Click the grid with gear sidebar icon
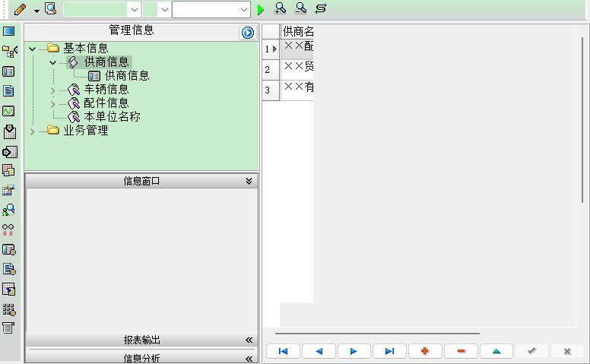The image size is (590, 364). click(9, 309)
